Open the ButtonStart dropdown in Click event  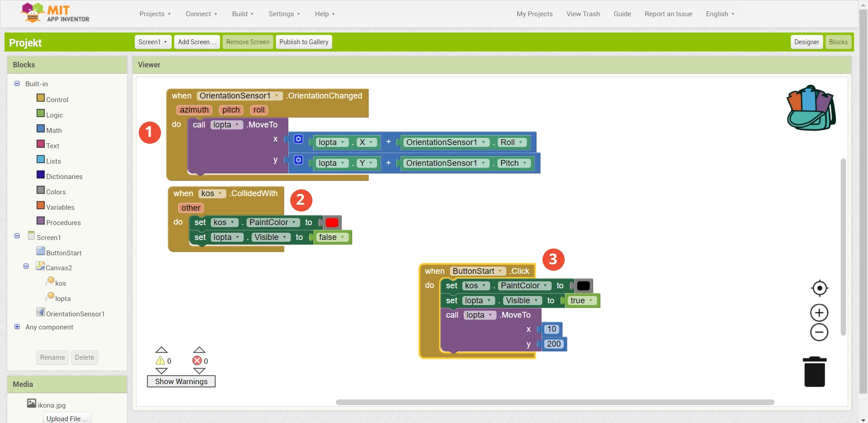pyautogui.click(x=478, y=271)
